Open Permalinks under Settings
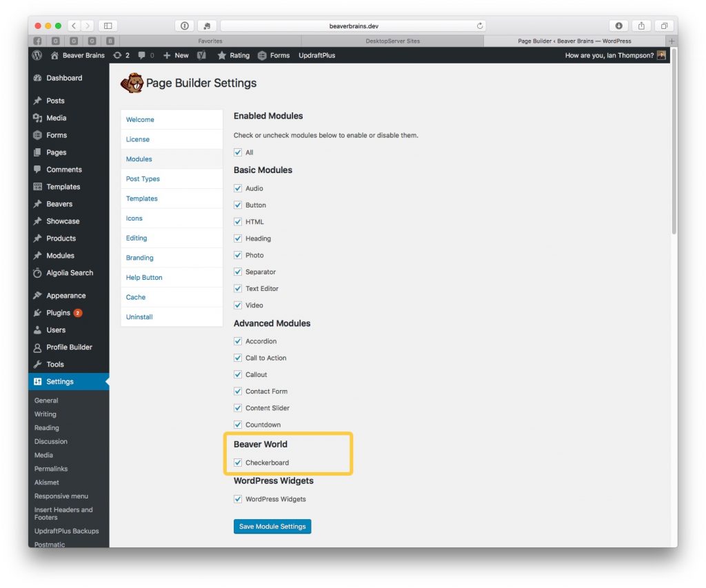 tap(51, 469)
